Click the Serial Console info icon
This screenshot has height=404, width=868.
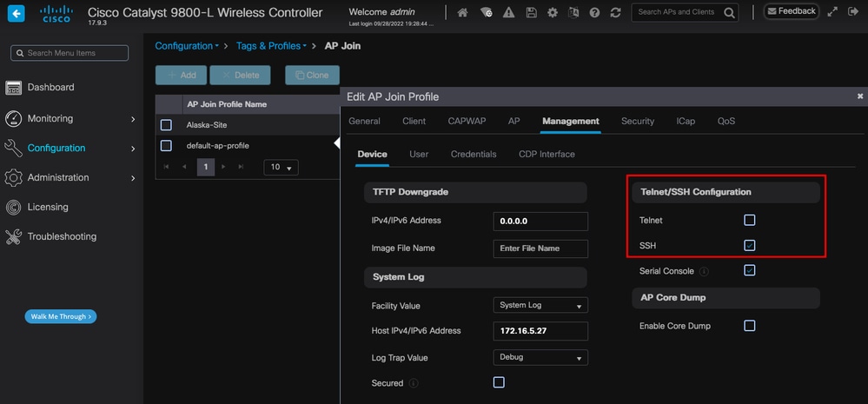pyautogui.click(x=704, y=272)
